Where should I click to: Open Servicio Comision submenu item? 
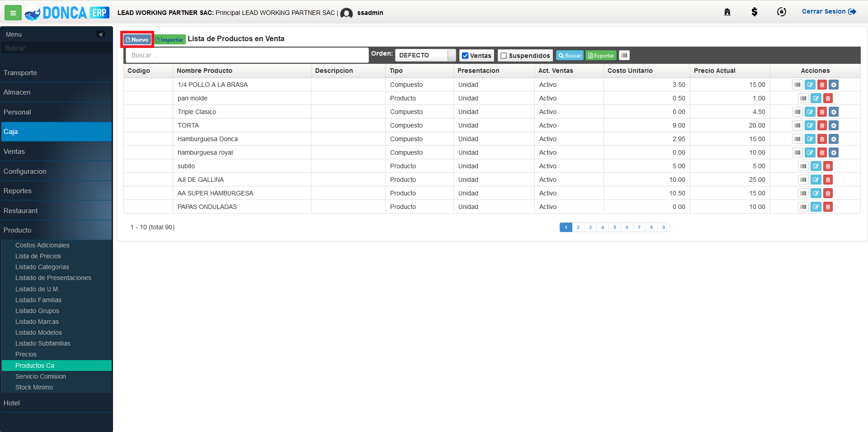(41, 376)
